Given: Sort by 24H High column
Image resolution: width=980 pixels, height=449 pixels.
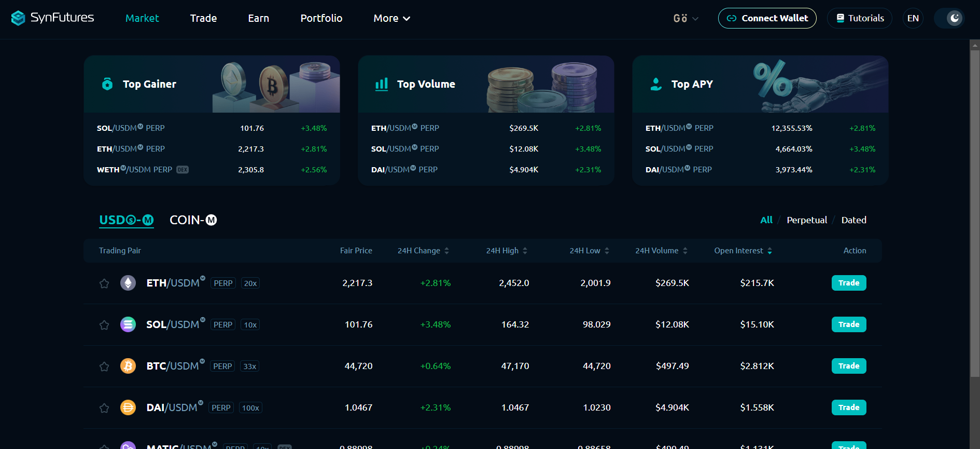Looking at the screenshot, I should [507, 251].
